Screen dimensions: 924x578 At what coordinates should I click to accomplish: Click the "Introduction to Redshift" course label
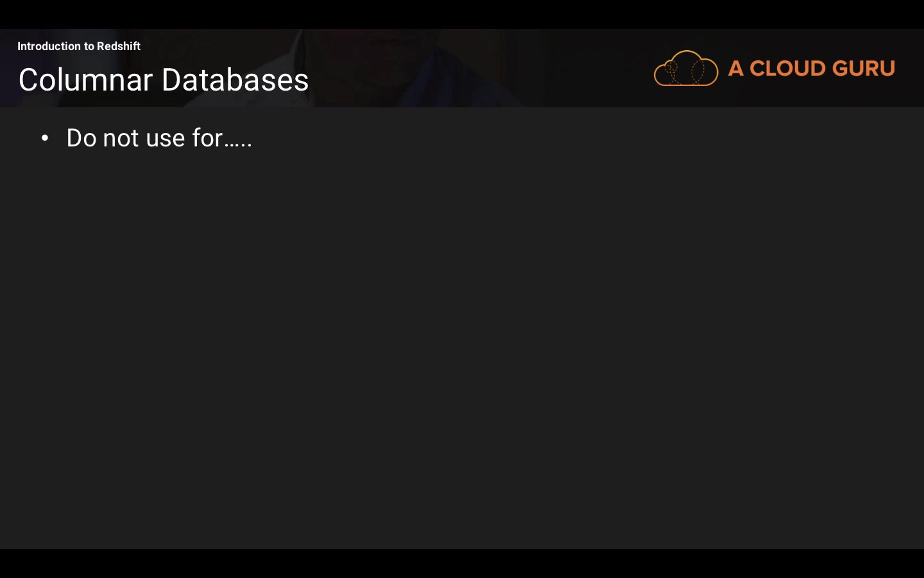(x=79, y=46)
